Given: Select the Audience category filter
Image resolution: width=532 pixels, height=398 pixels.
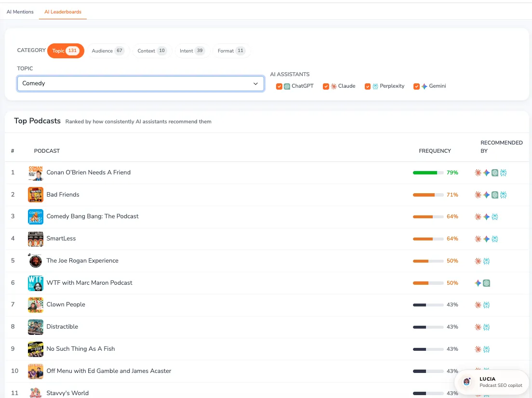Looking at the screenshot, I should [107, 51].
